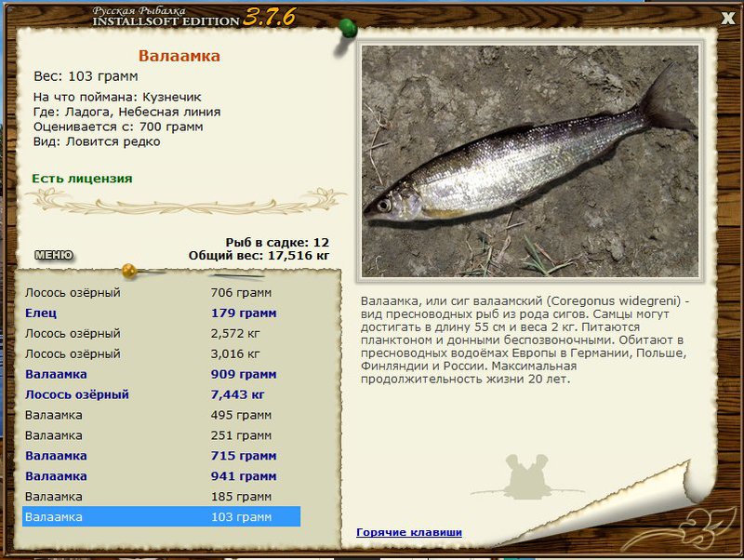
Task: Select the Лосось озёрный 706 грамм row
Action: coord(161,292)
